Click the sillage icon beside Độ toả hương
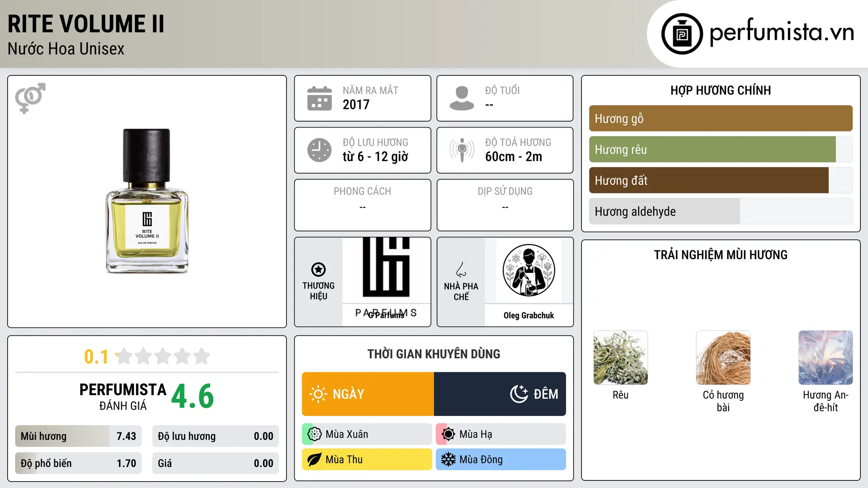 pyautogui.click(x=462, y=150)
